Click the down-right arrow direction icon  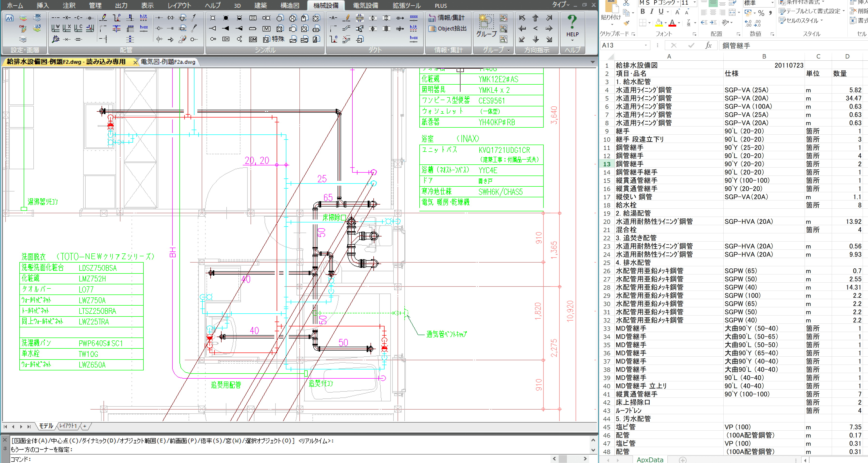click(x=549, y=39)
